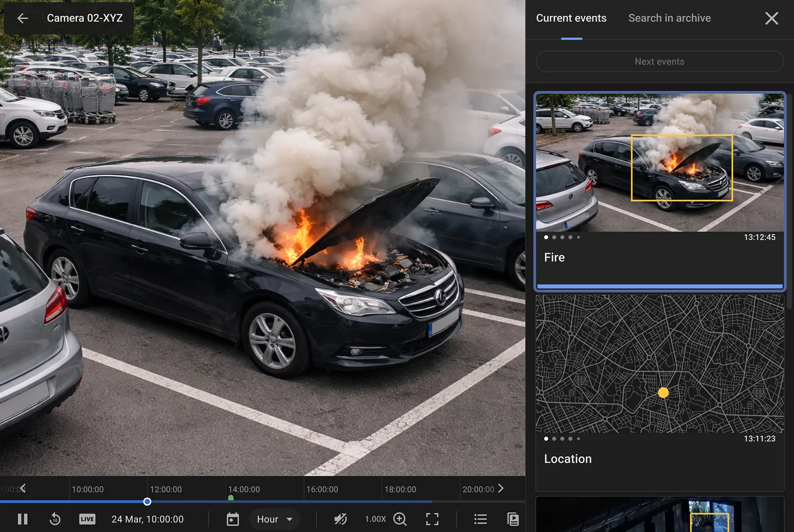Open the archive export clip icon

point(513,519)
